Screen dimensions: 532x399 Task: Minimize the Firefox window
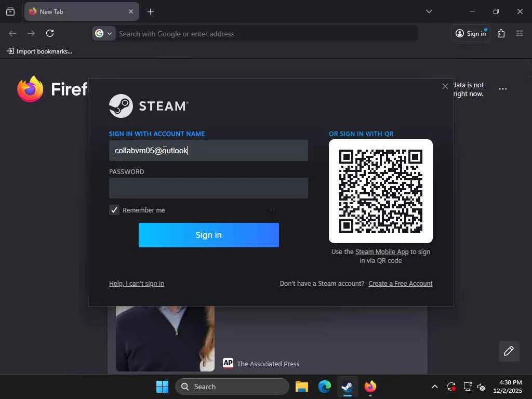472,11
